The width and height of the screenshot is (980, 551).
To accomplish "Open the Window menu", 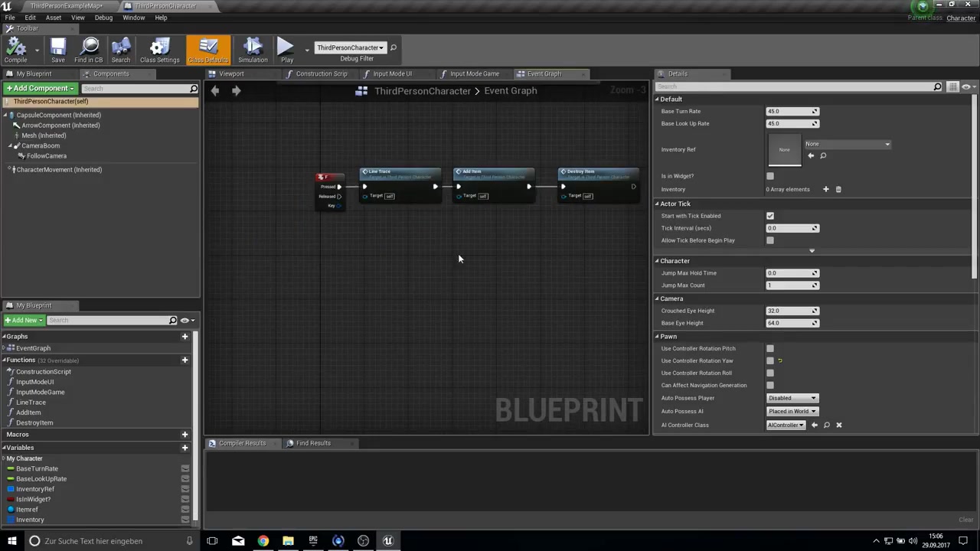I will 133,18.
